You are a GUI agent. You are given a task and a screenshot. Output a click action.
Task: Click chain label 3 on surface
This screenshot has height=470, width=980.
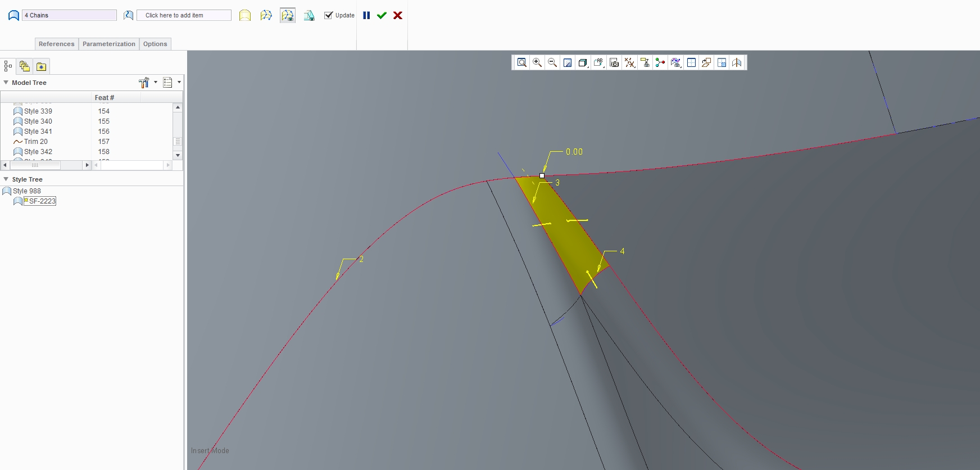click(557, 183)
